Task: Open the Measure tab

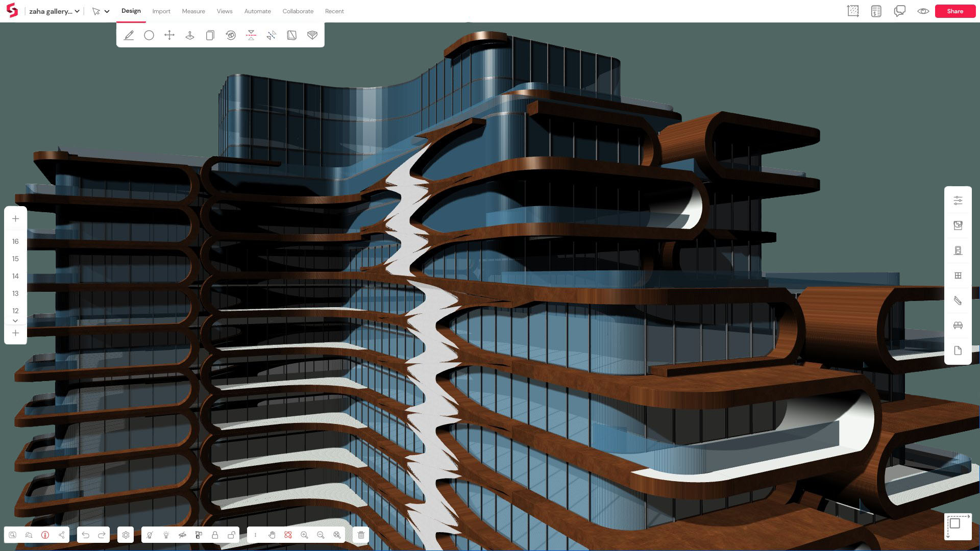Action: coord(193,11)
